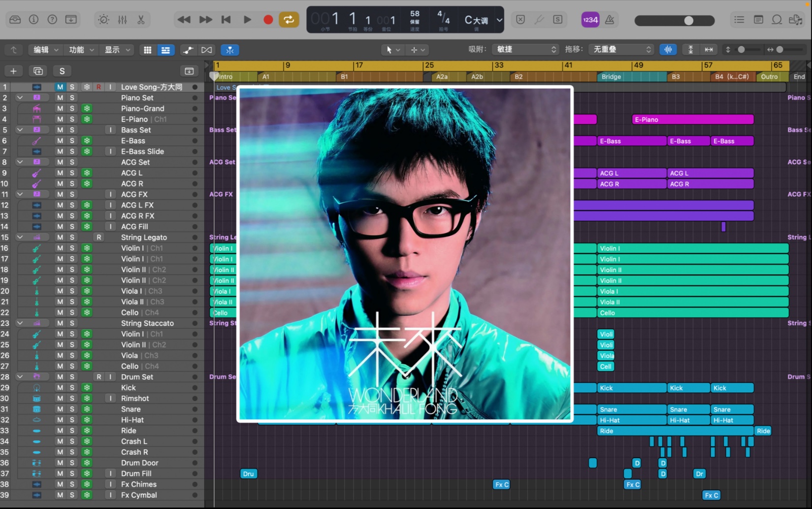Click the tempo value 58
Screen dimensions: 812x509
[x=415, y=14]
